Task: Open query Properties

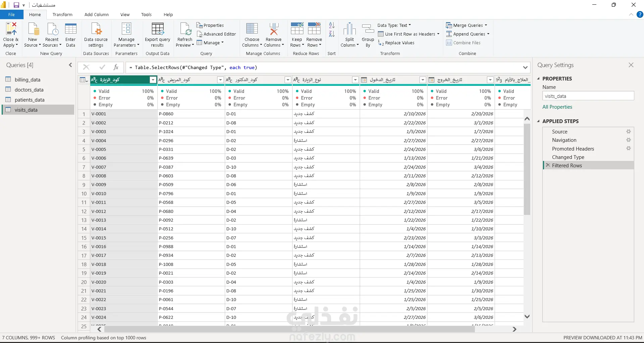Action: click(210, 25)
